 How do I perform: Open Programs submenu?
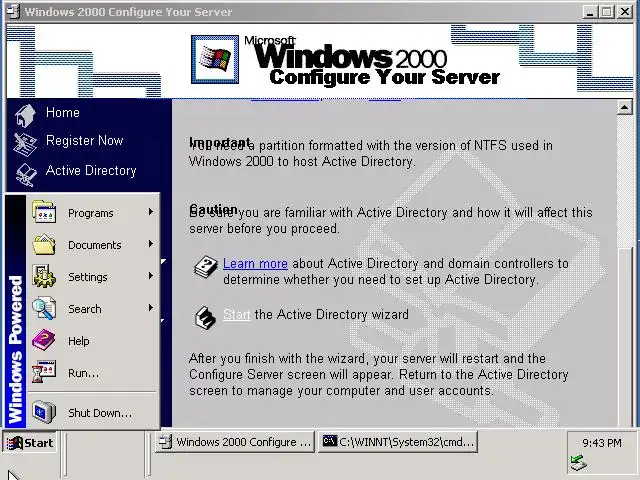tap(93, 213)
